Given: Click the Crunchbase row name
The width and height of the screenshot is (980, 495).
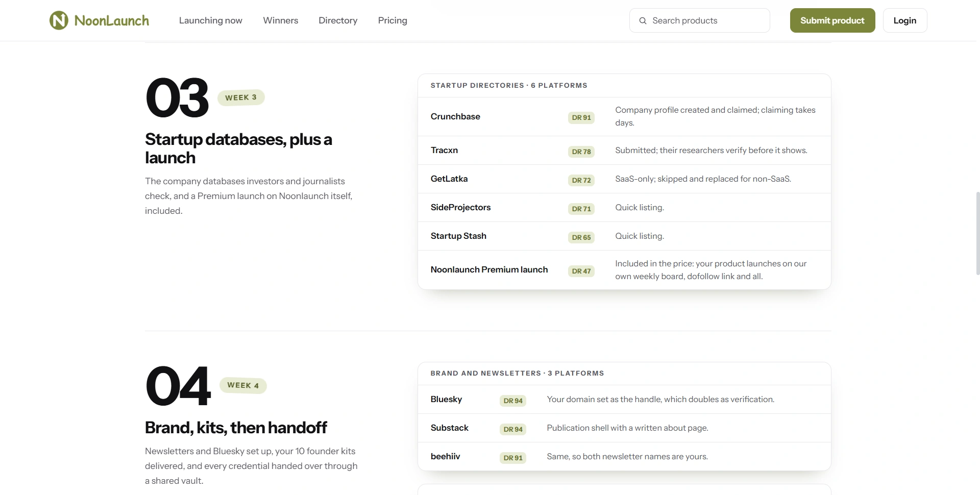Looking at the screenshot, I should coord(455,116).
